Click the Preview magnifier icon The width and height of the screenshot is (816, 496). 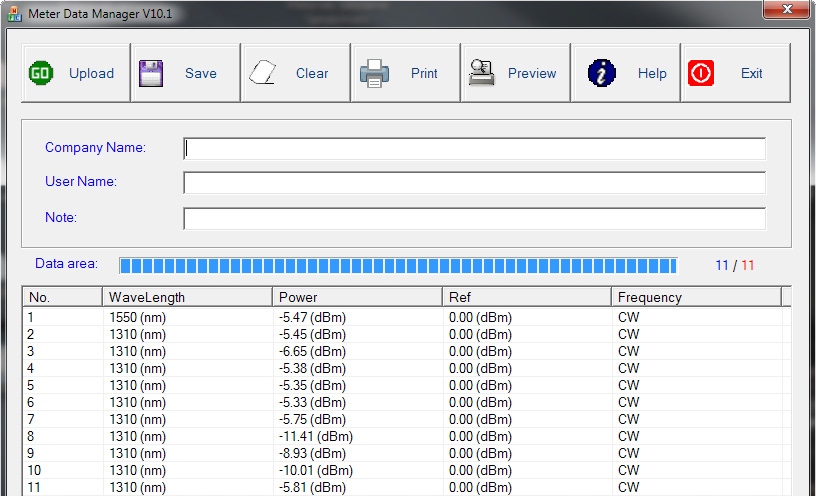tap(482, 73)
